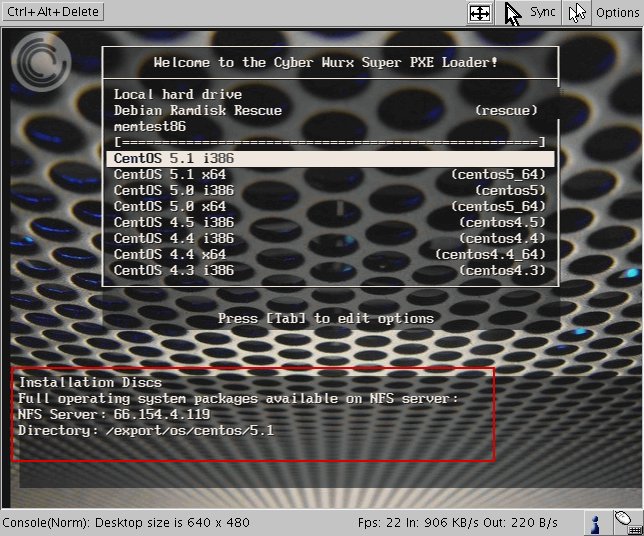Select highlighted CentOS 5.1 i386 entry
The image size is (644, 536).
[330, 159]
